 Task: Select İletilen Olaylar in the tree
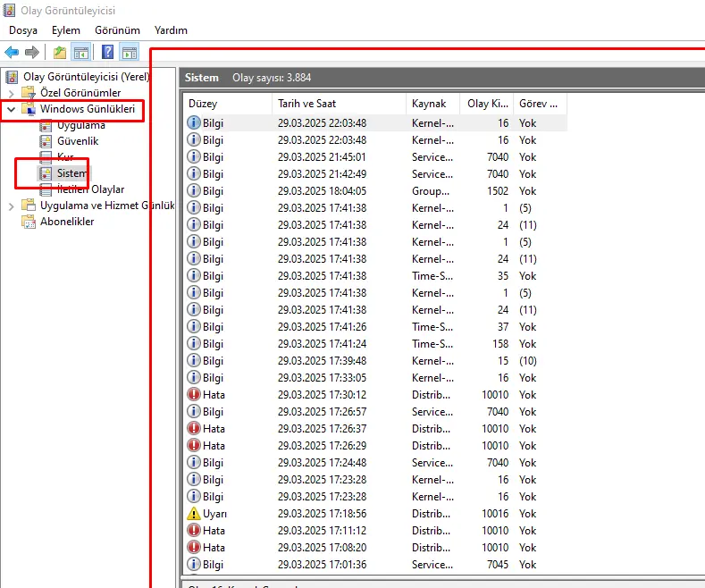pyautogui.click(x=90, y=189)
